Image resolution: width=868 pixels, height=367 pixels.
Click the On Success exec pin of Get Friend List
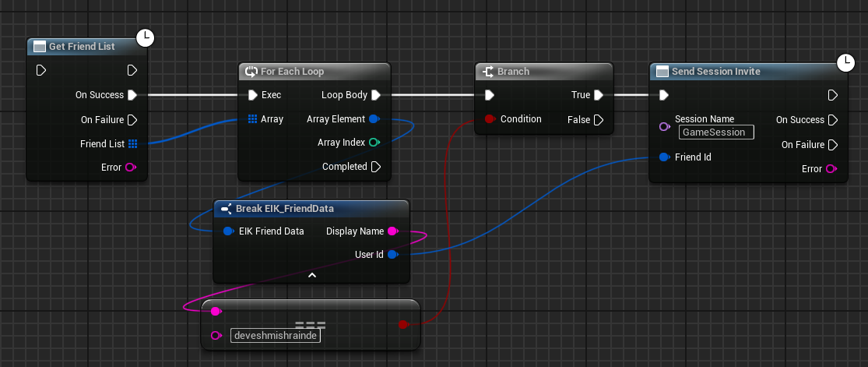[x=132, y=95]
